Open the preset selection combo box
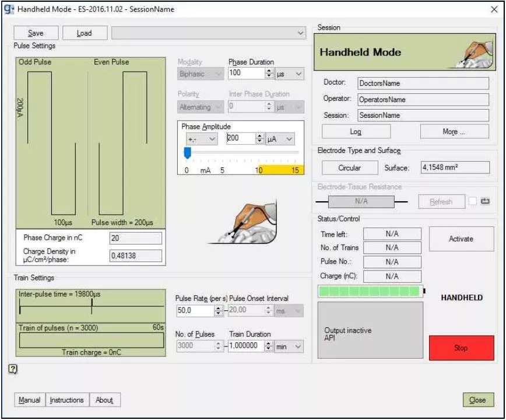Screen dimensions: 506x420 (x=209, y=33)
